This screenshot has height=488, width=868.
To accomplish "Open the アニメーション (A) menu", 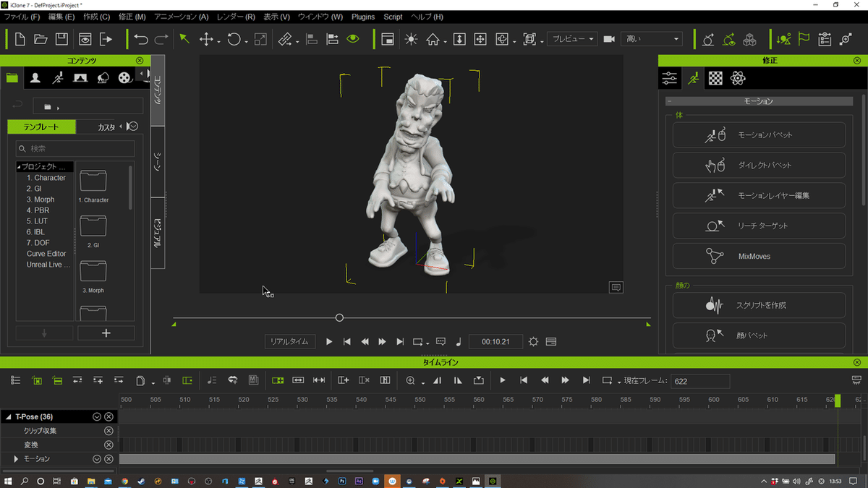I will coord(181,17).
